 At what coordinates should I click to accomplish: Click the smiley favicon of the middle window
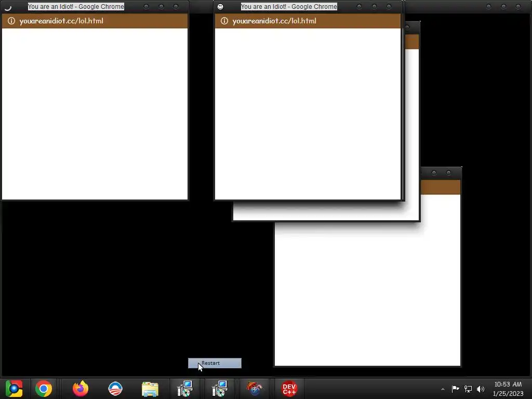[x=220, y=7]
